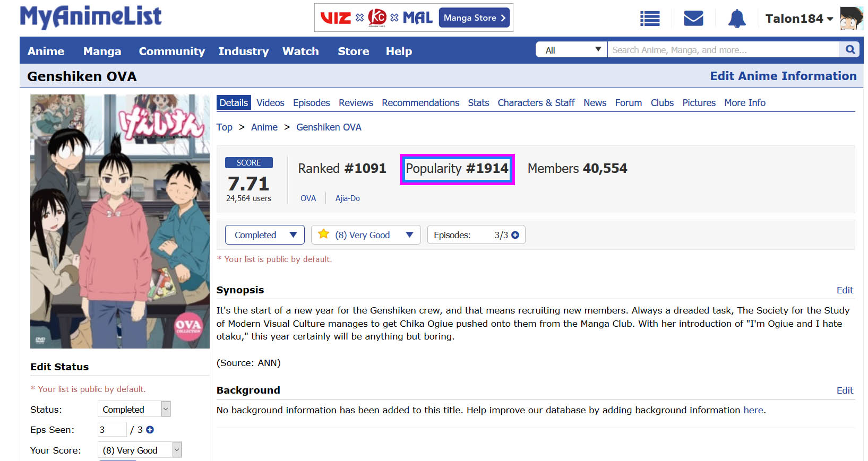Expand the Talon184 user menu
This screenshot has height=461, width=868.
(799, 19)
